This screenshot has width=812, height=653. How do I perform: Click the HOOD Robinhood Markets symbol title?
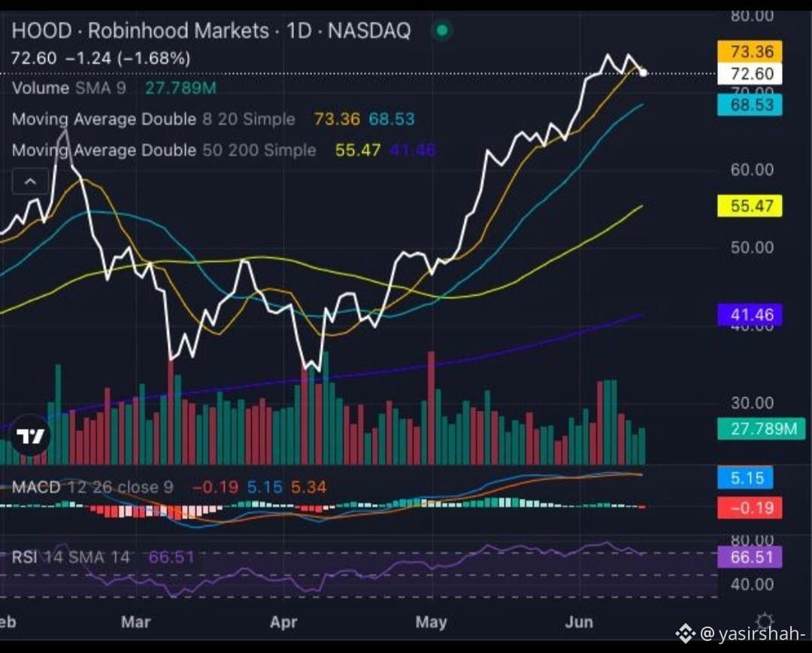click(x=211, y=31)
